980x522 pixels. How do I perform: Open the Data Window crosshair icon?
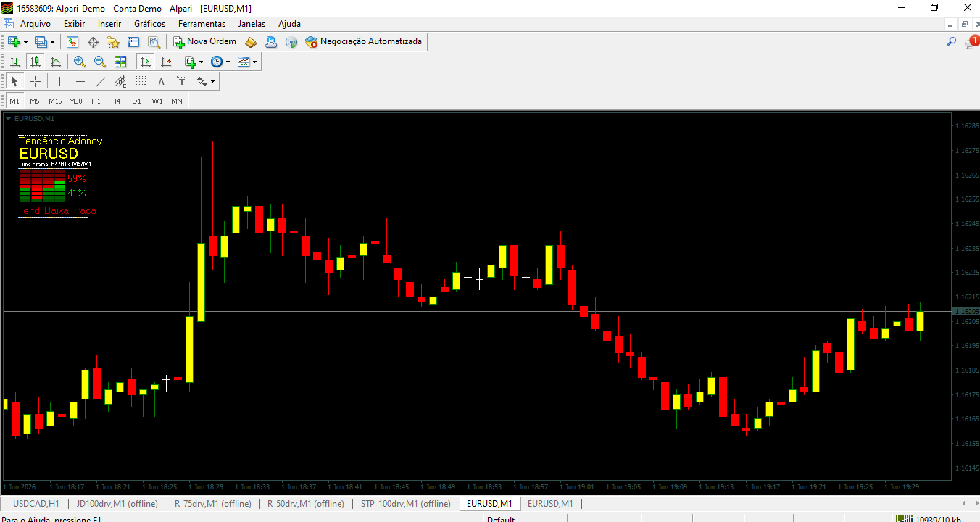point(93,42)
